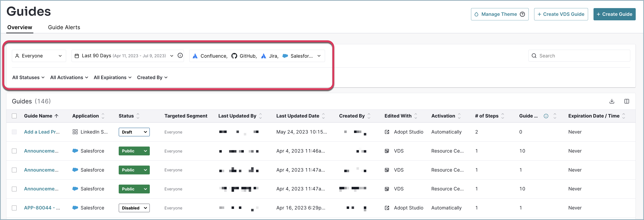The image size is (644, 220).
Task: Click the date range info icon
Action: [x=180, y=56]
